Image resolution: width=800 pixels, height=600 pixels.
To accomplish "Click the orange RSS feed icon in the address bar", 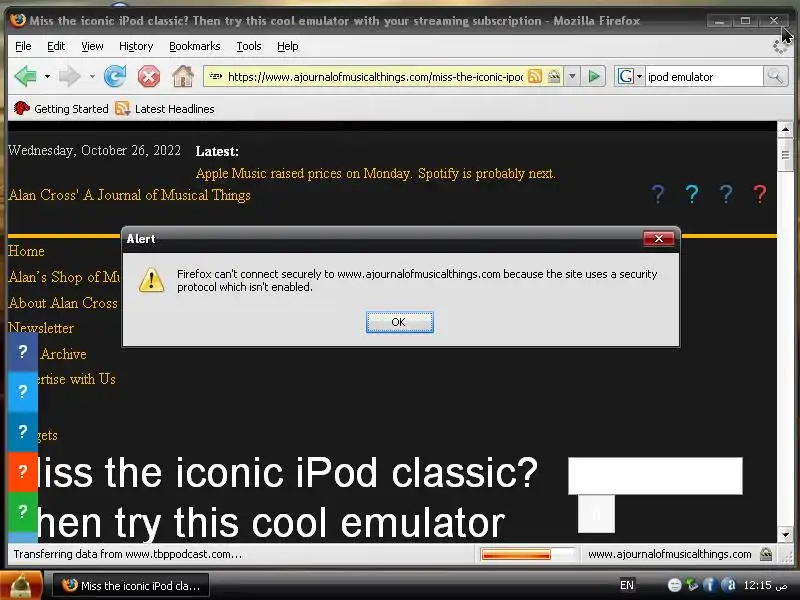I will pos(535,77).
